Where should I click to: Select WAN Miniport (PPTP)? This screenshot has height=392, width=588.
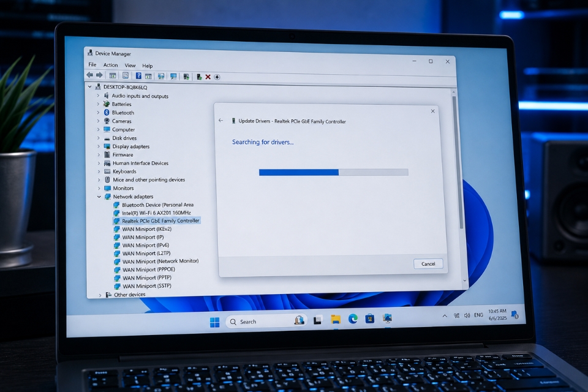pos(143,278)
